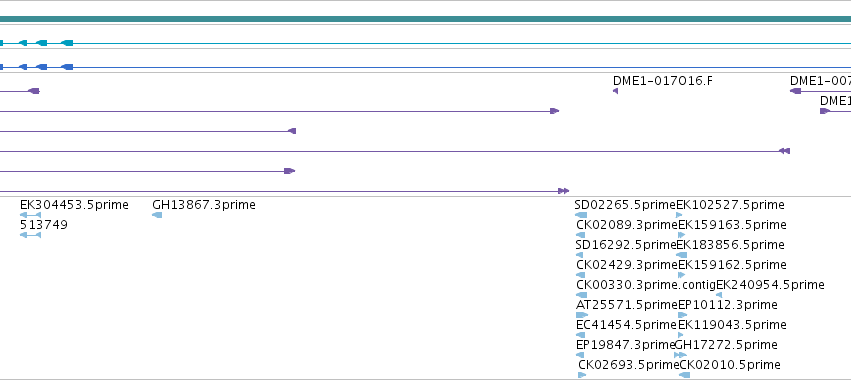Select the CK02010.5prime label
The height and width of the screenshot is (380, 851).
pyautogui.click(x=730, y=365)
